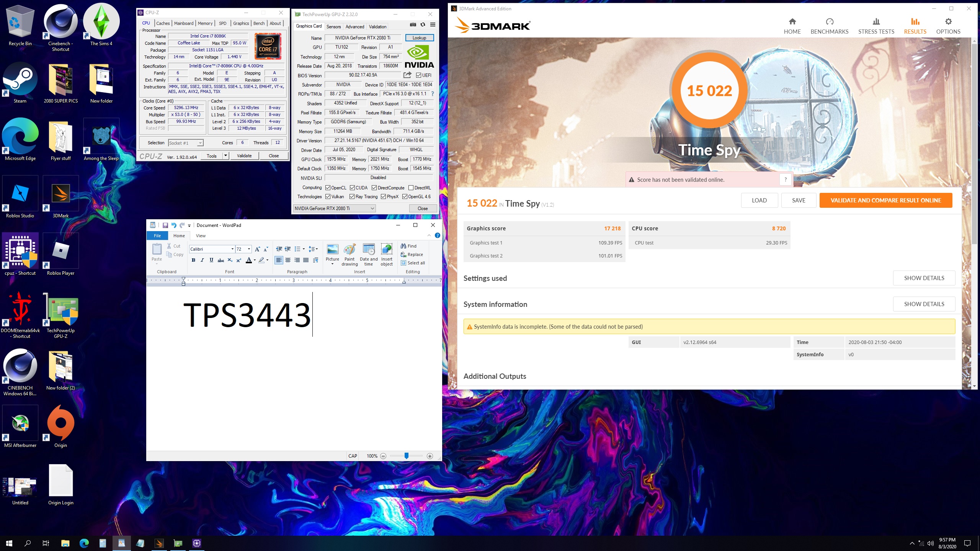Expand the bullet list style dropdown in WordPad

304,249
